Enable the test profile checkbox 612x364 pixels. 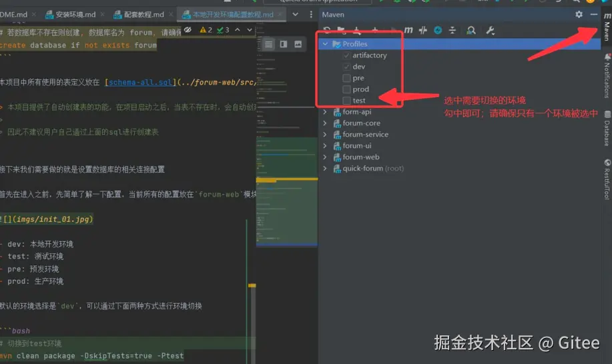tap(346, 101)
